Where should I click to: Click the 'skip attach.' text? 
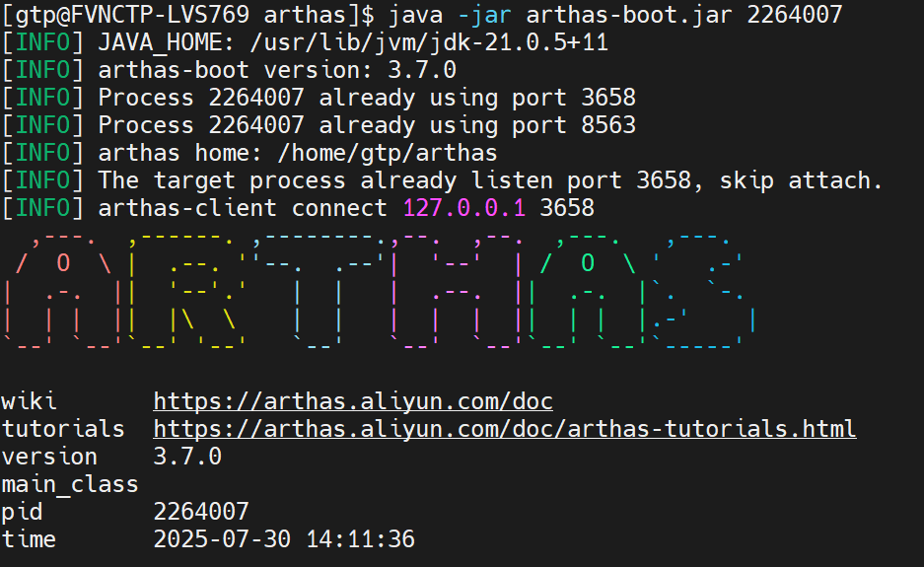click(801, 180)
